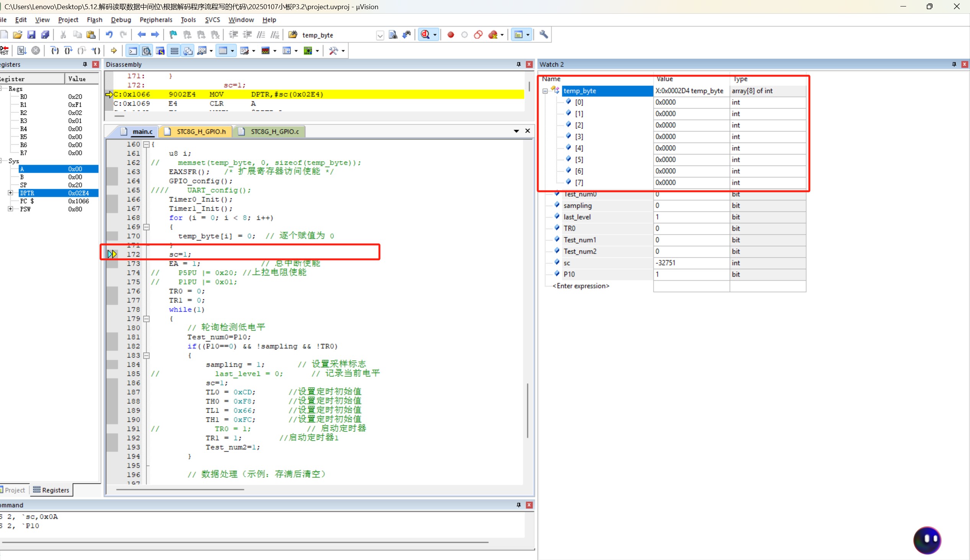The image size is (970, 560).
Task: Toggle the Registers Window icon
Action: coord(174,51)
